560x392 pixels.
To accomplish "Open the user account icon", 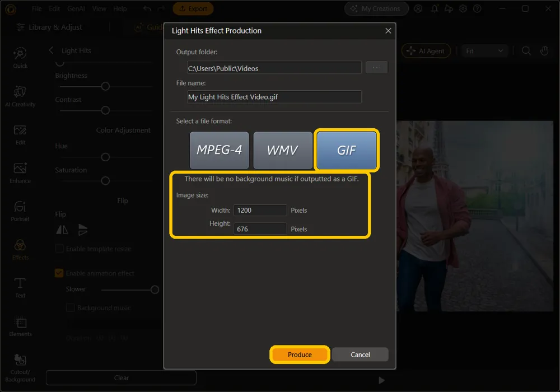I will pyautogui.click(x=418, y=8).
